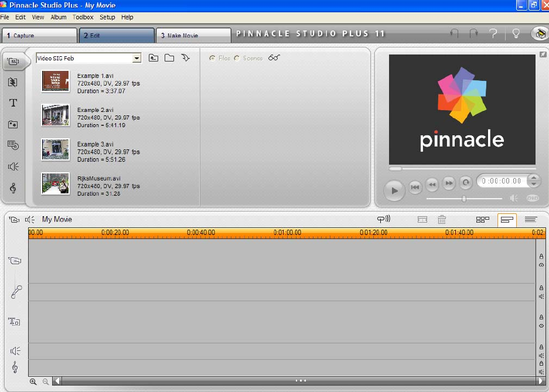Mute the player audio with the speaker icon
Image resolution: width=549 pixels, height=392 pixels.
tap(514, 199)
